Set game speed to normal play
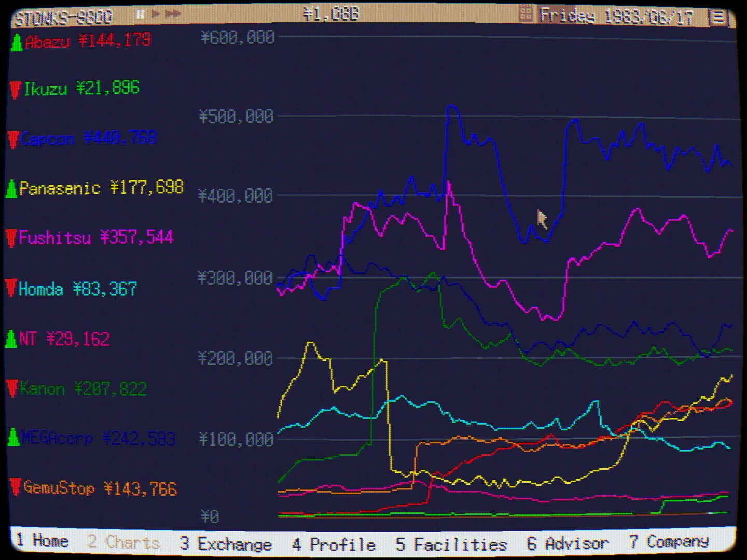Image resolution: width=747 pixels, height=560 pixels. (x=156, y=14)
